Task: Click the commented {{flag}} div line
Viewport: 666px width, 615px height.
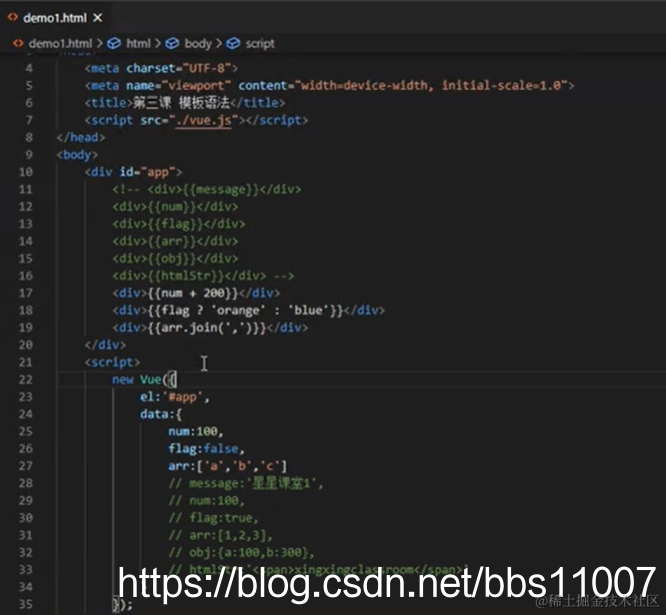Action: click(x=179, y=224)
